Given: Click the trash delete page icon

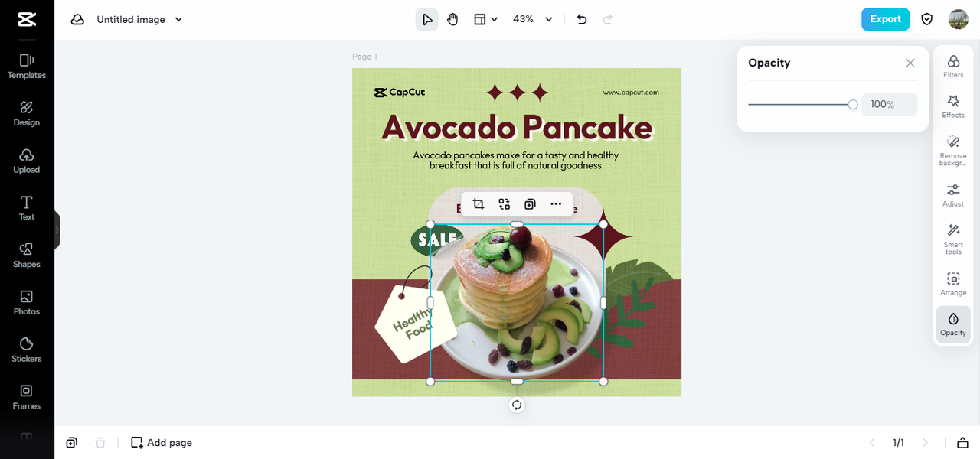Looking at the screenshot, I should (x=100, y=442).
